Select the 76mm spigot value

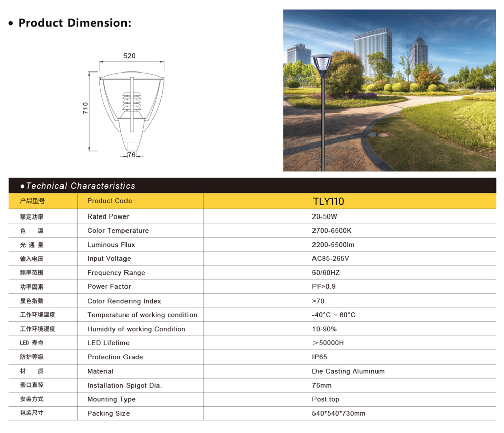pyautogui.click(x=322, y=385)
